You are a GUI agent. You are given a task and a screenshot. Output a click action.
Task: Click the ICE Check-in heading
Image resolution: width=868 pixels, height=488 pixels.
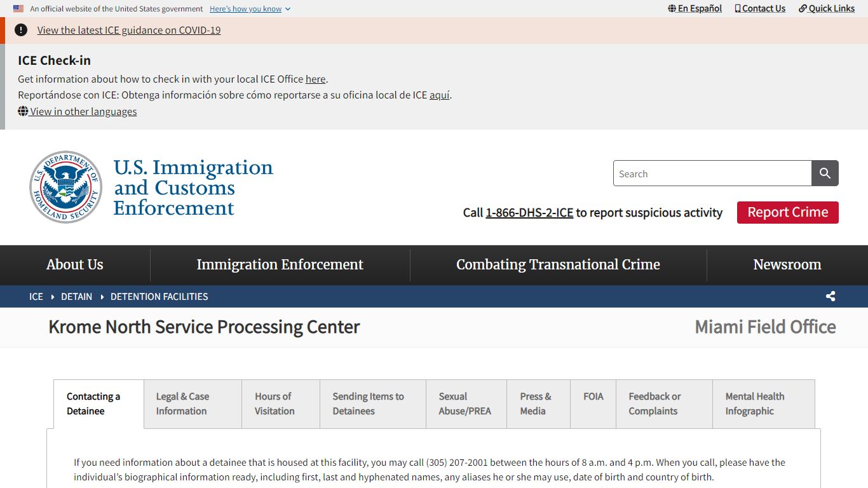[54, 60]
